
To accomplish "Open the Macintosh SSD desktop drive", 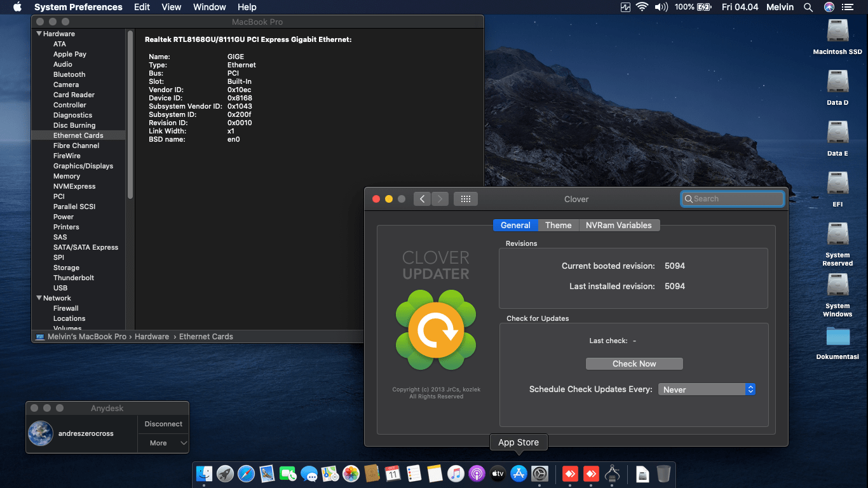I will point(837,31).
